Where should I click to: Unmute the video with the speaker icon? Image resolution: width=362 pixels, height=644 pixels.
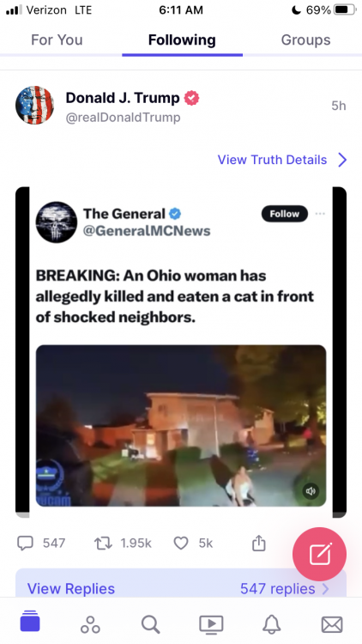tap(311, 491)
